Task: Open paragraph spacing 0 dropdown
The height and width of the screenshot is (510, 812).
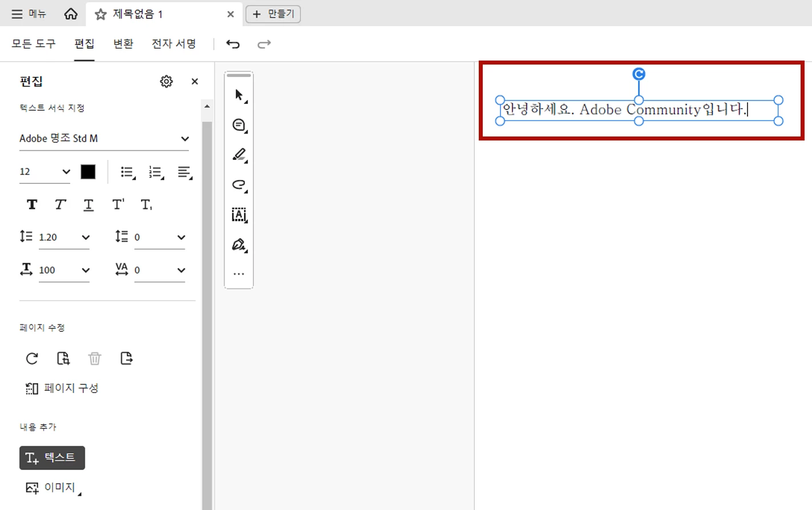Action: point(160,238)
